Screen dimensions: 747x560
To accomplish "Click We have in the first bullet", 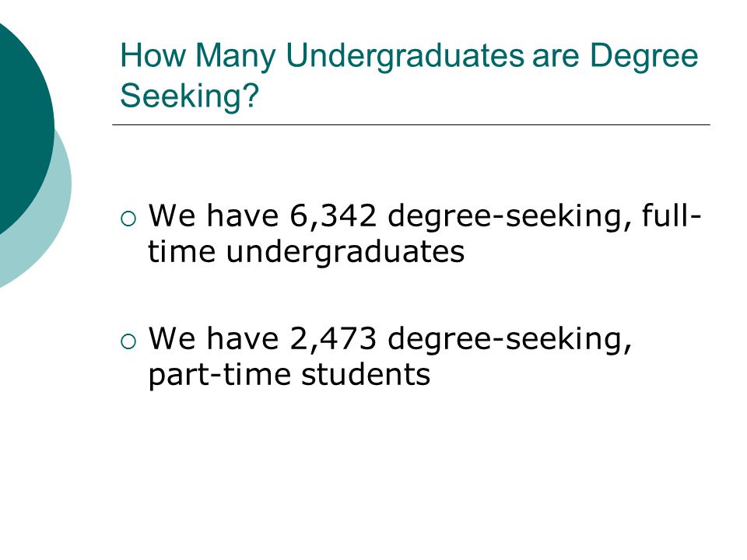I will click(x=213, y=215).
